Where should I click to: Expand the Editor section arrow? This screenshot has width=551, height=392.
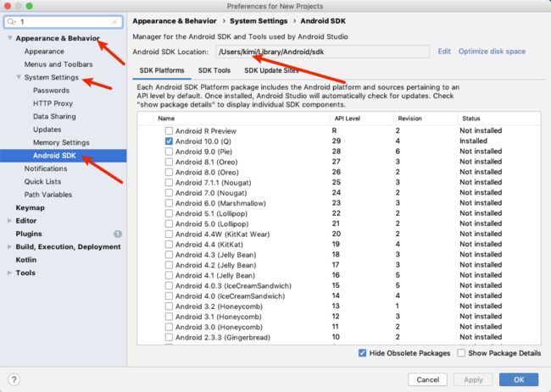(x=10, y=221)
